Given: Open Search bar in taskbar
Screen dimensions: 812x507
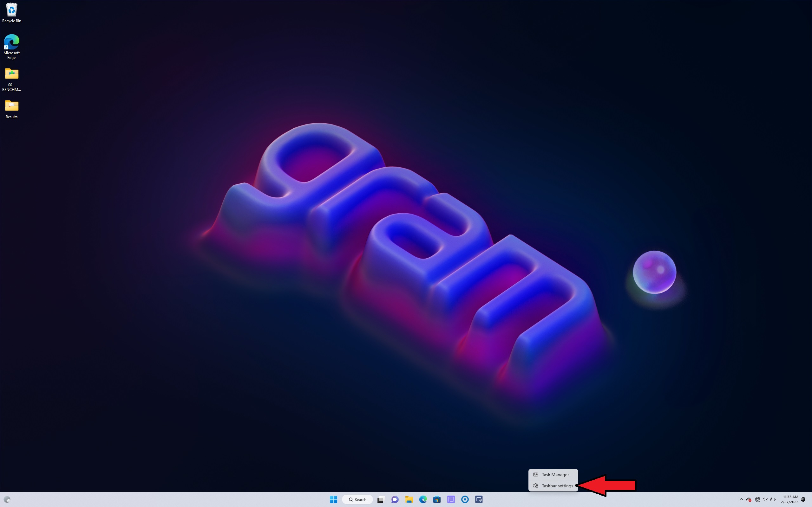Looking at the screenshot, I should (x=356, y=499).
